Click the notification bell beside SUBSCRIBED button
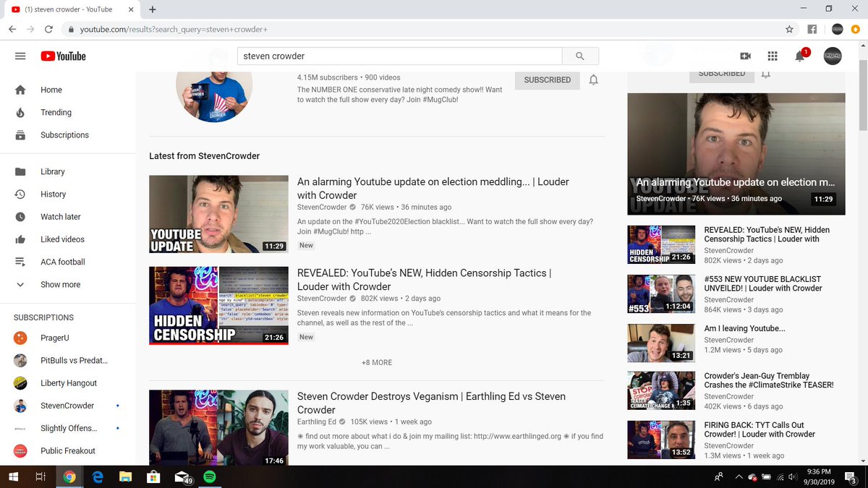This screenshot has width=868, height=488. [x=593, y=80]
